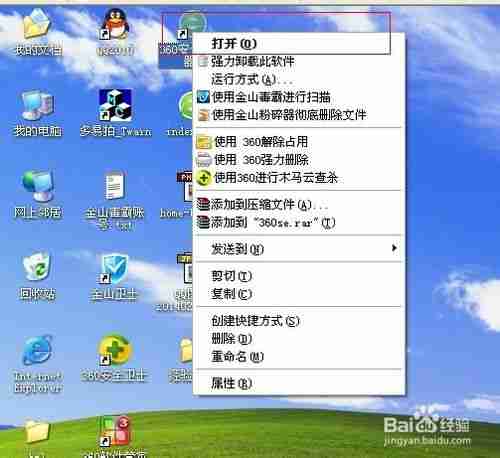Click the 网上邻居 label text

pos(37,212)
